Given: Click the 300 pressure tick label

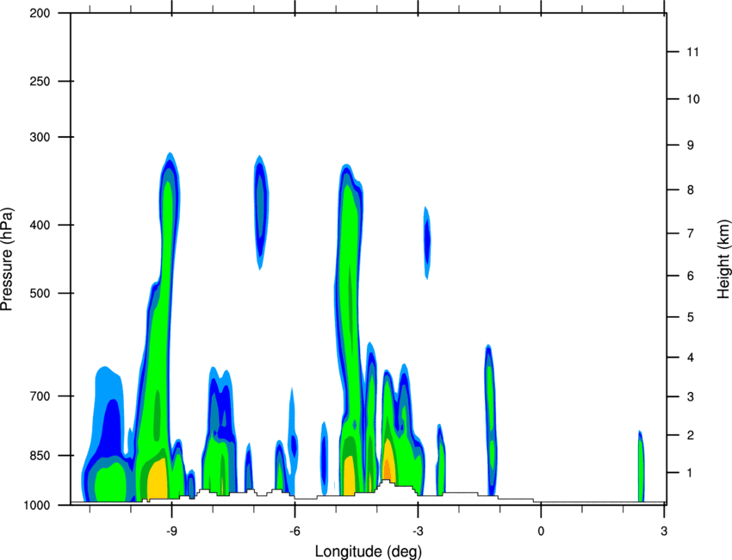Looking at the screenshot, I should pyautogui.click(x=40, y=137).
